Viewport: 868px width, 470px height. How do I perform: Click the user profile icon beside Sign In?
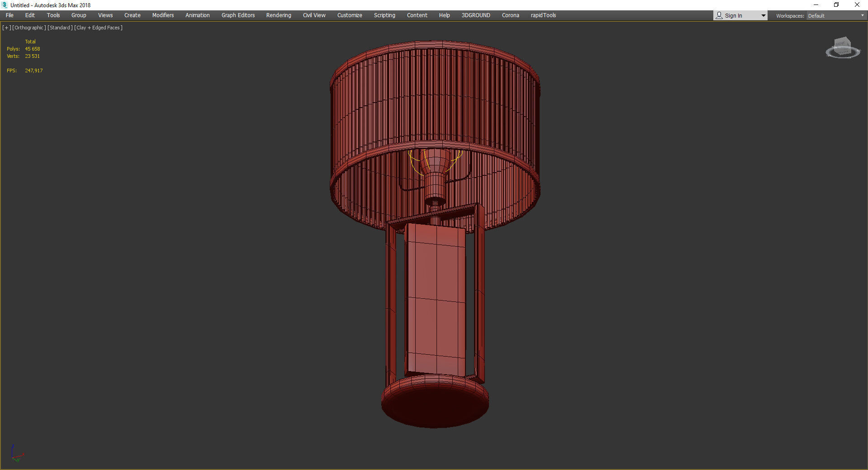point(719,15)
